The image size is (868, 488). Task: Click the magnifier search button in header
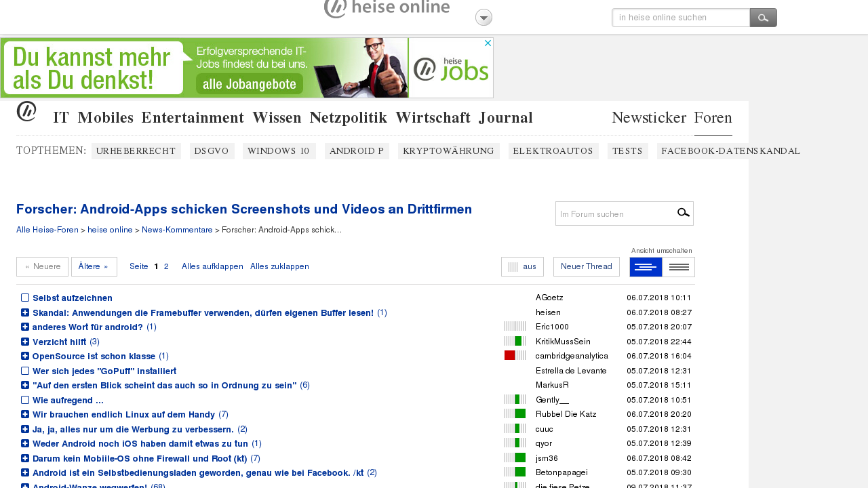click(x=764, y=18)
